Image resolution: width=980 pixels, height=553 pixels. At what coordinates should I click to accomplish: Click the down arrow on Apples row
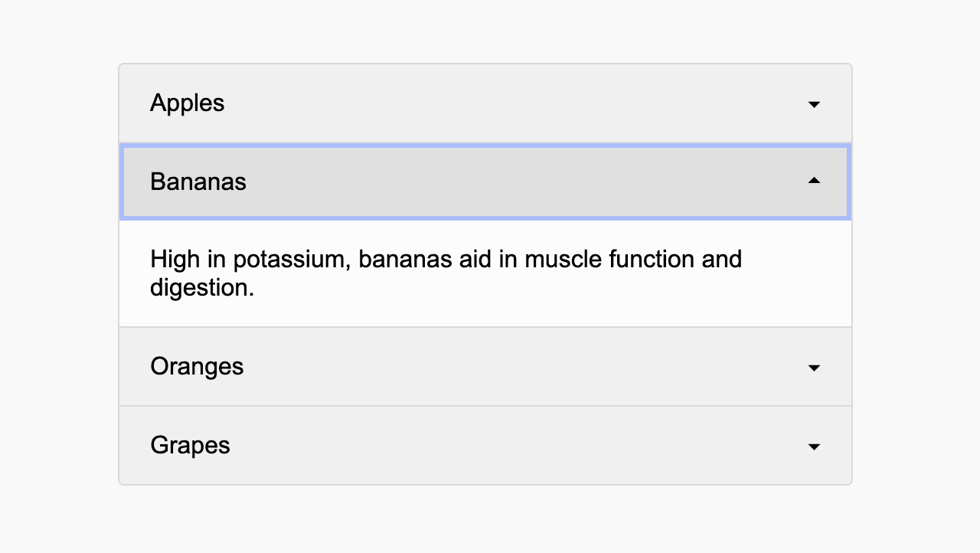point(814,104)
